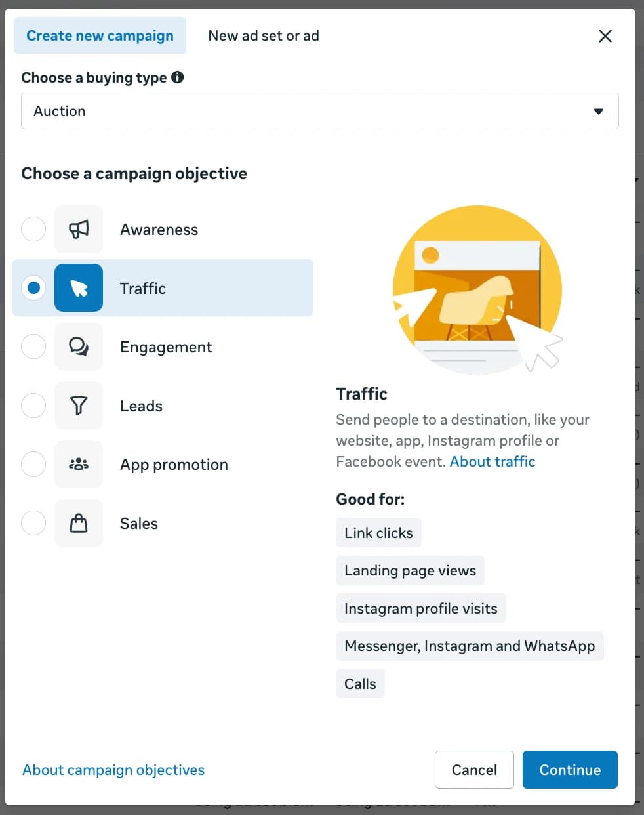Click the Landing page views tag
Screen dimensions: 644x815
[410, 570]
